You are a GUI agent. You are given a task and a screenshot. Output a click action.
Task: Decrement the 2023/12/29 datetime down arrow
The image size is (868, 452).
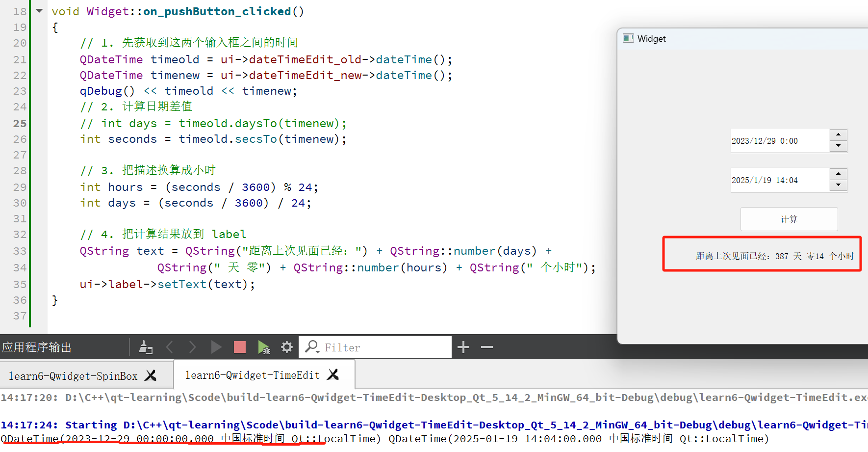[x=839, y=146]
